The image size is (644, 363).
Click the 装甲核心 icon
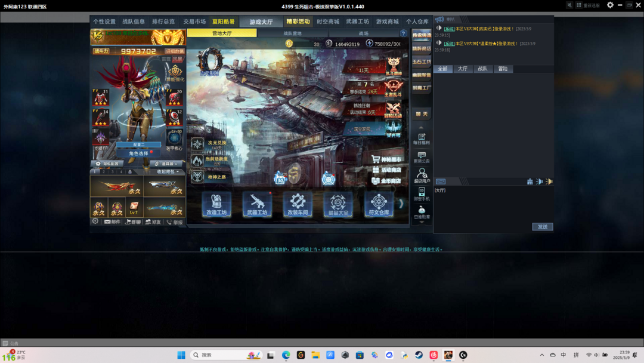coord(174,140)
